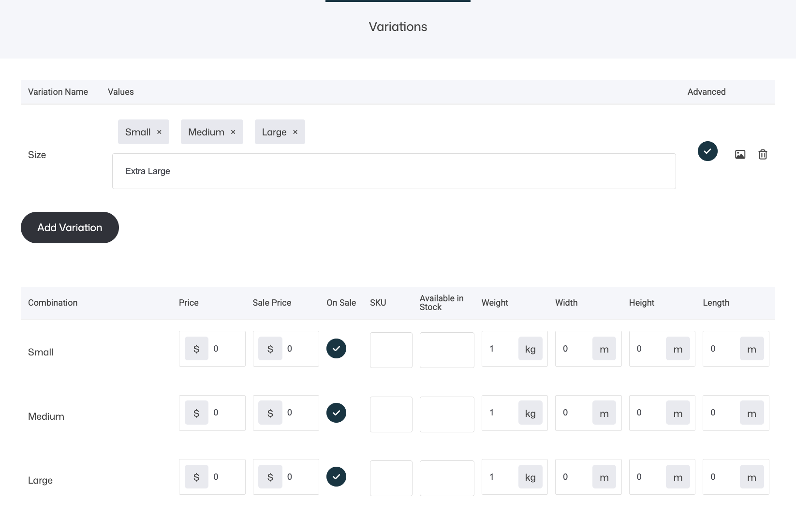Click the Large combination label
This screenshot has width=796, height=532.
coord(40,481)
